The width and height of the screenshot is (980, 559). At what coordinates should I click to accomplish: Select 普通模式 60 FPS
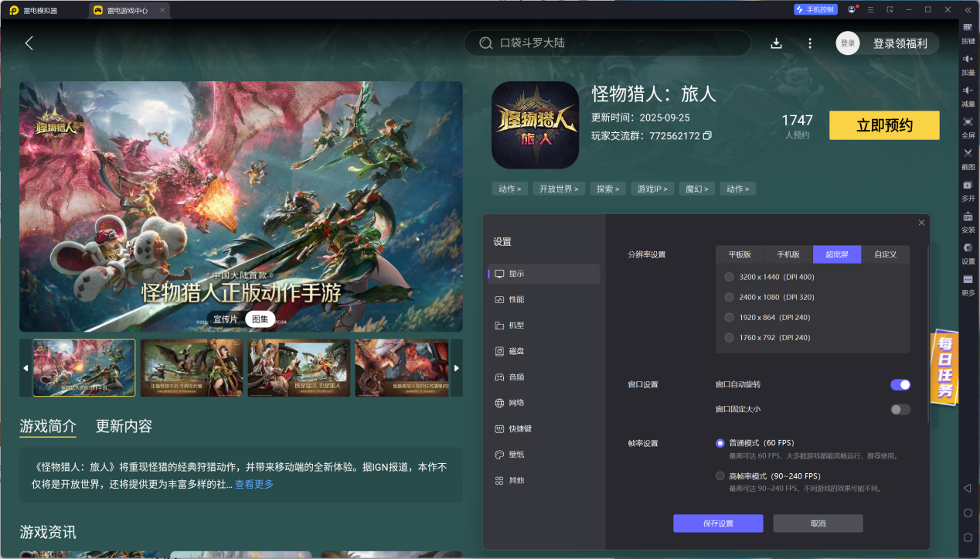click(x=720, y=443)
